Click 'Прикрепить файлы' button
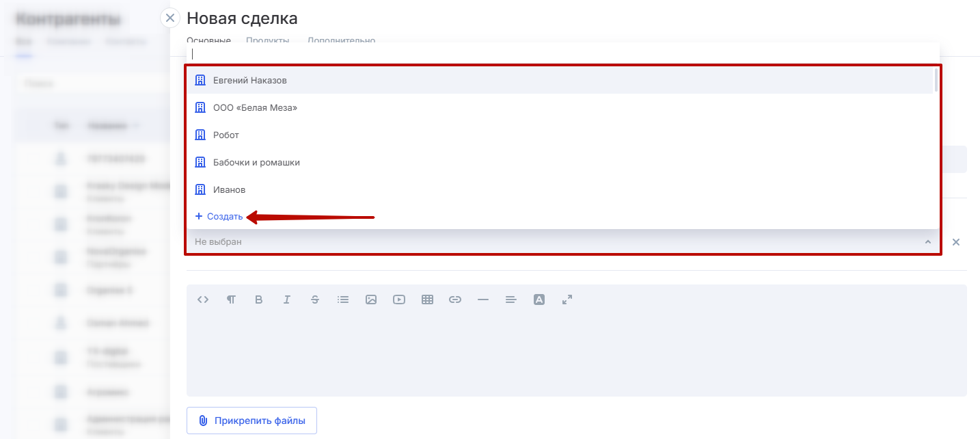Image resolution: width=980 pixels, height=439 pixels. tap(251, 421)
